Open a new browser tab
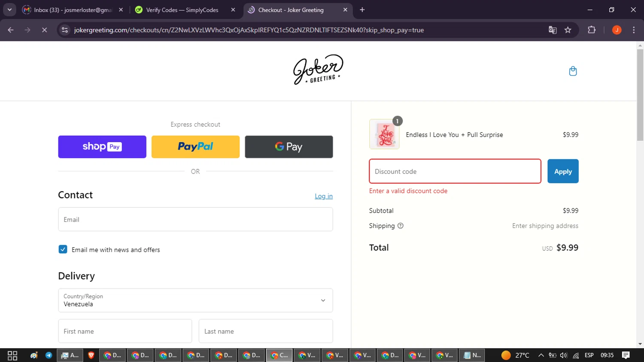 362,10
